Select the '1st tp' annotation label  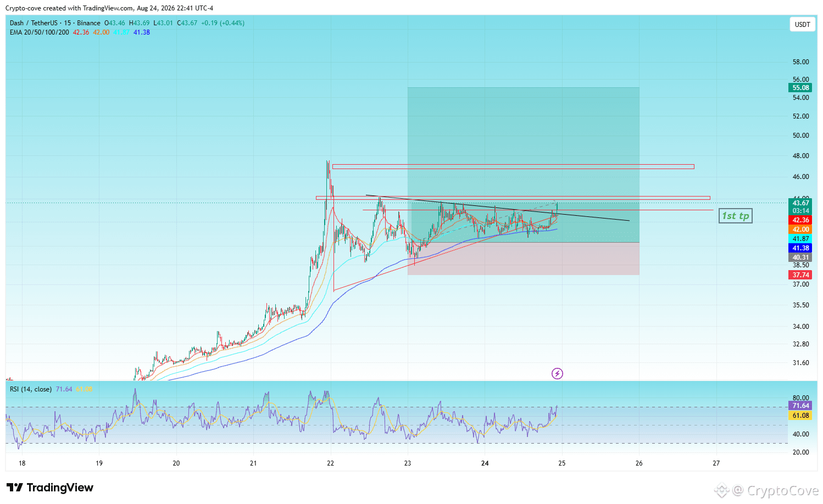point(736,216)
